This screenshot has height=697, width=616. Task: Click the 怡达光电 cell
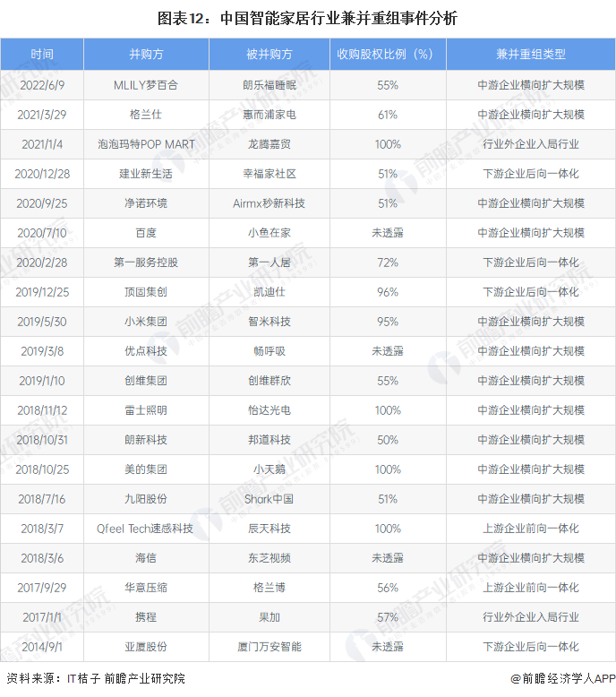click(x=269, y=410)
